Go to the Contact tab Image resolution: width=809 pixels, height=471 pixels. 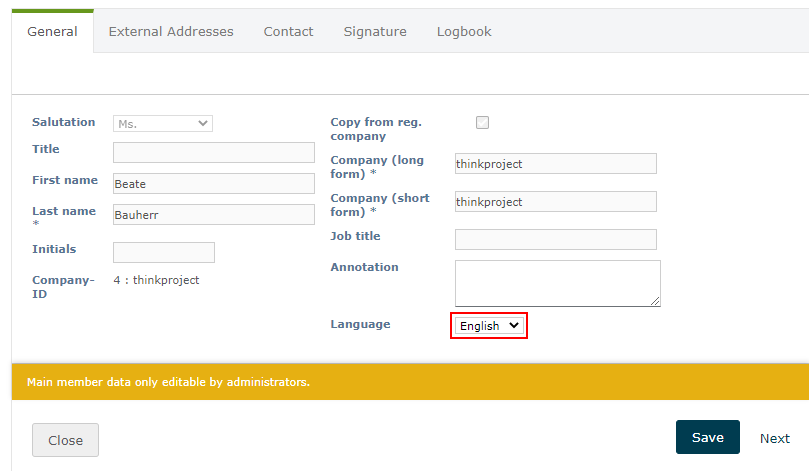point(288,32)
